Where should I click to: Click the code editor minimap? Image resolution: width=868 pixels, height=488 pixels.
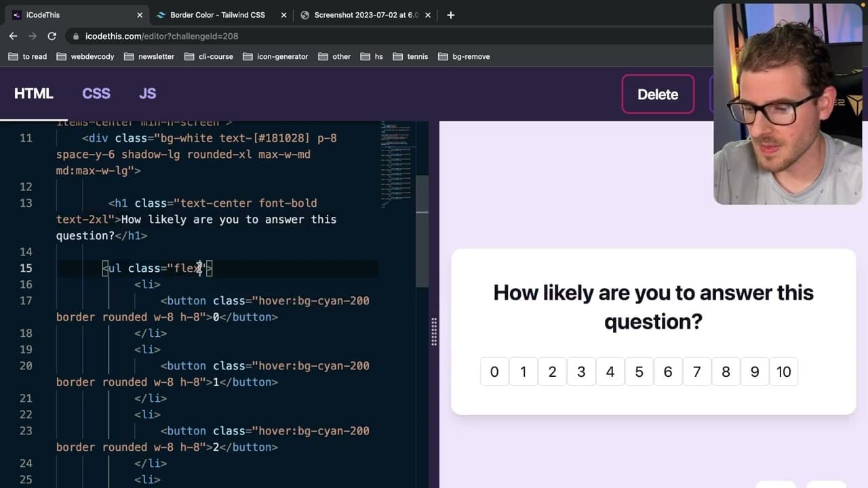tap(399, 163)
